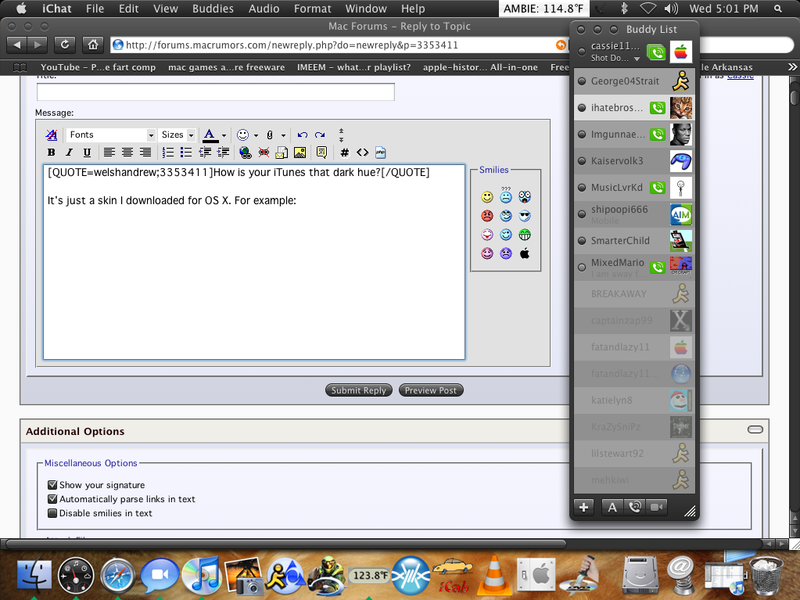Toggle Automatically parse links in text
The image size is (800, 600).
coord(52,499)
